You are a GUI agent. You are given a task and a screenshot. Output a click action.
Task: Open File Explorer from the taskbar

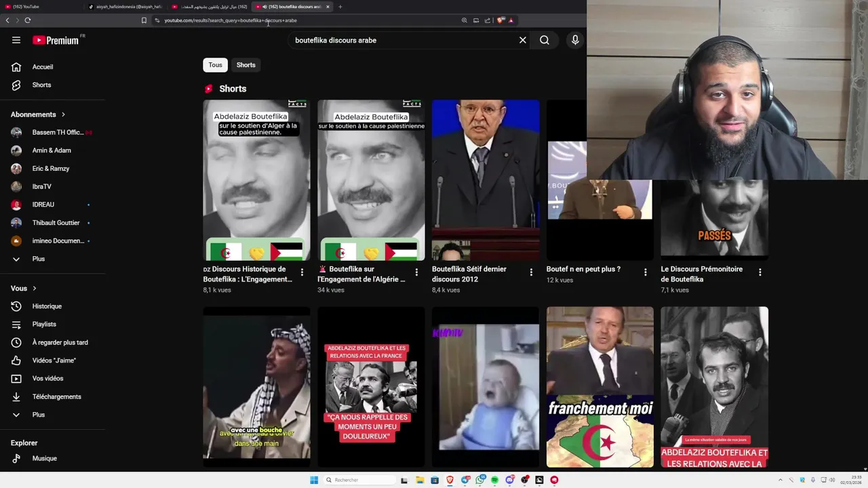coord(420,480)
